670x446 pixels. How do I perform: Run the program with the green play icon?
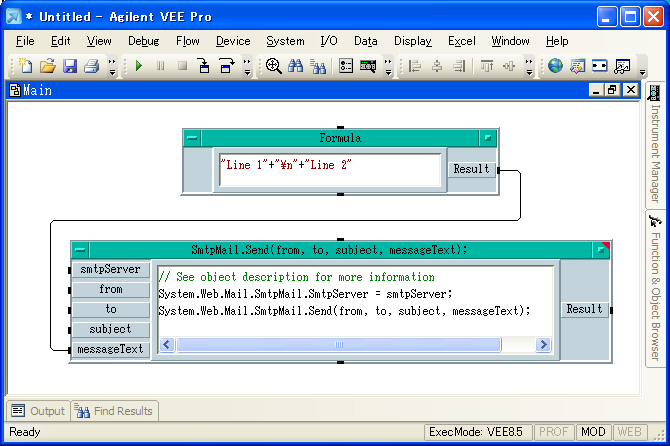coord(138,66)
